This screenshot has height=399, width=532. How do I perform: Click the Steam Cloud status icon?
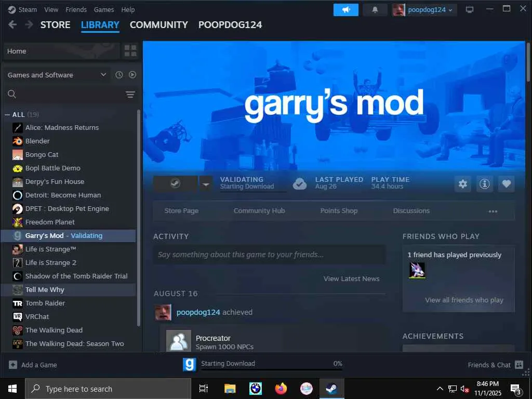pos(300,184)
